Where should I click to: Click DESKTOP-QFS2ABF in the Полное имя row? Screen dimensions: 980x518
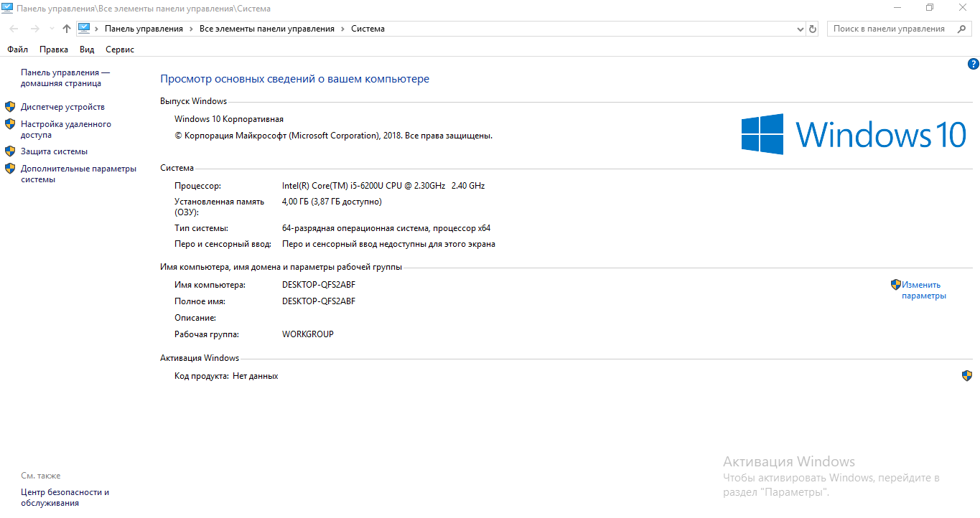pyautogui.click(x=319, y=301)
